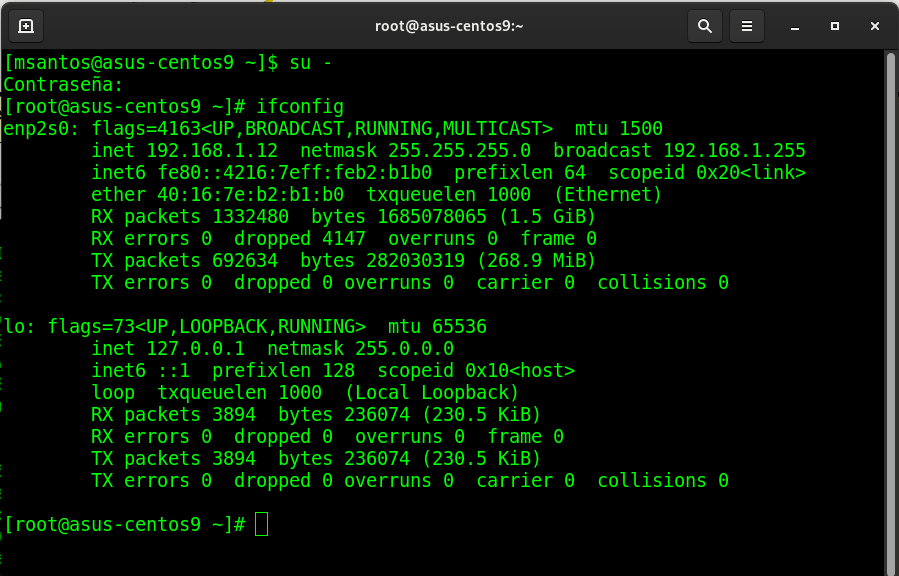Open the hamburger main menu

(x=745, y=26)
